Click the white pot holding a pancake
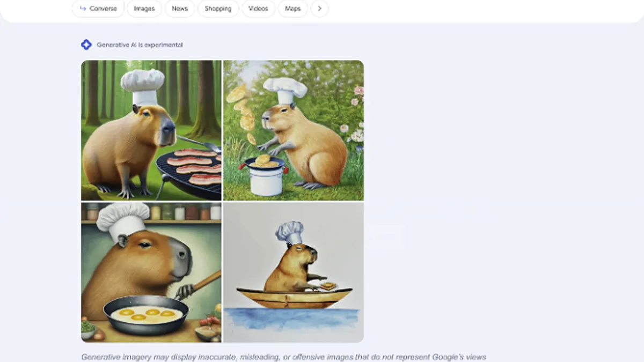 pyautogui.click(x=266, y=176)
